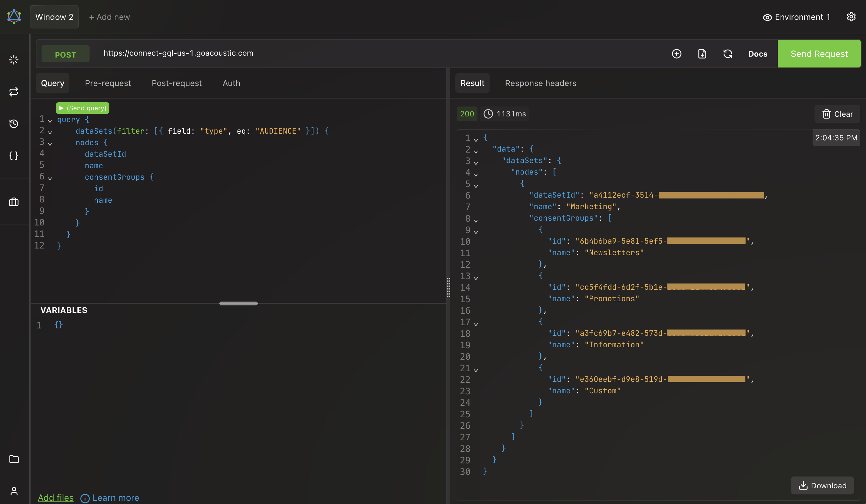Collapse result line 2 data fold arrow
The image size is (866, 504).
476,152
